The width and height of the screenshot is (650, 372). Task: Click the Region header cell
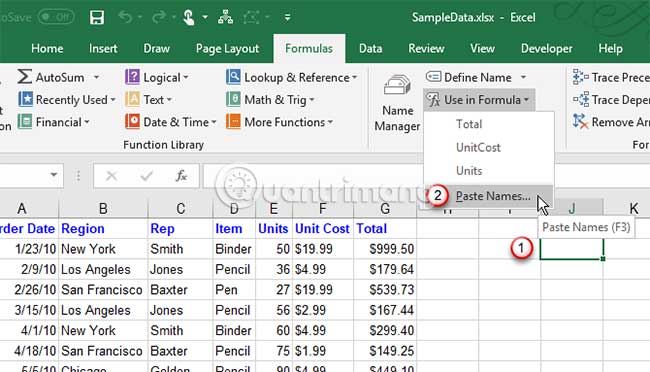(x=103, y=229)
